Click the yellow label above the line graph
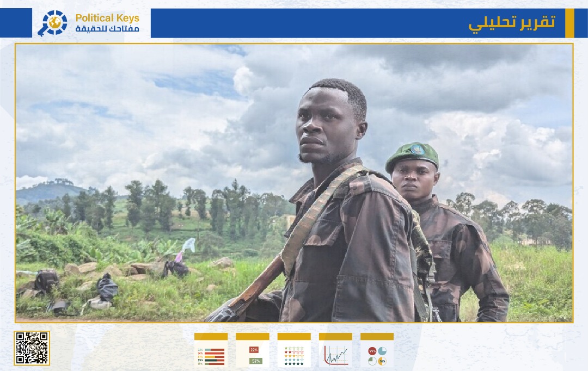Screen dimensions: 588x371 (335, 337)
